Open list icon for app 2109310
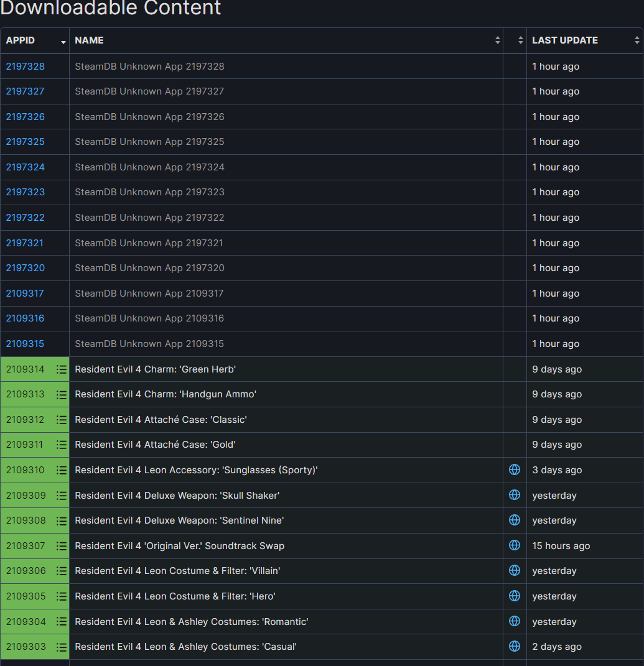This screenshot has height=666, width=644. click(x=62, y=470)
